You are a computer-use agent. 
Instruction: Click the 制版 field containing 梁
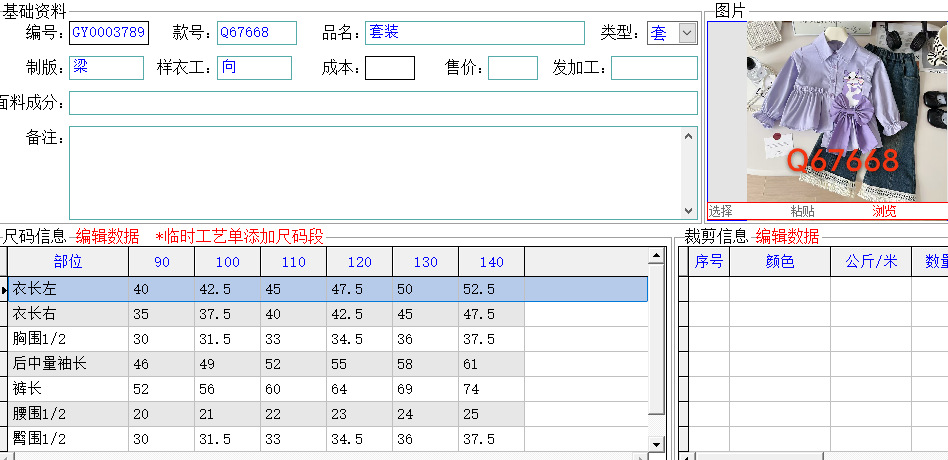click(x=106, y=68)
